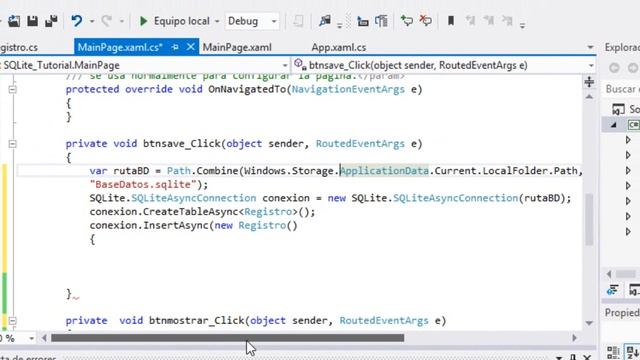Switch Properties to Categorized view

pos(613,352)
